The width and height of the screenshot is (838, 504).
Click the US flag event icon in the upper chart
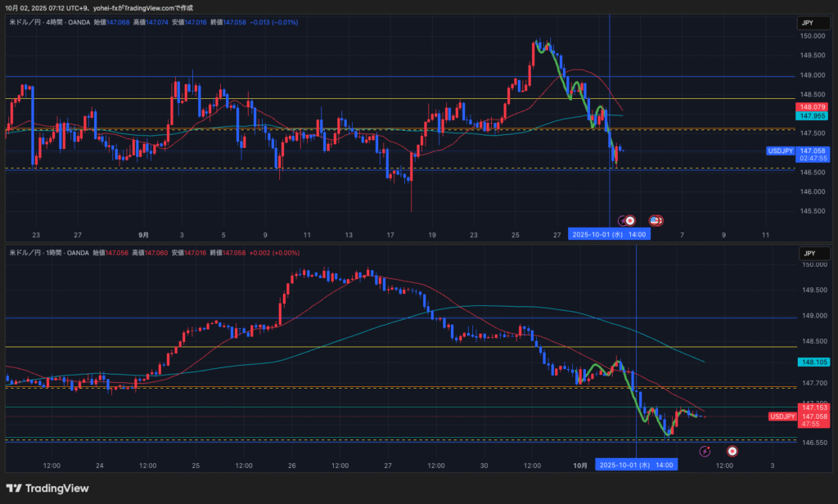pos(655,220)
